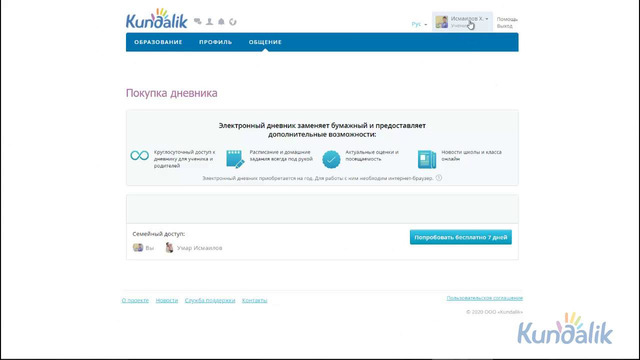Click the checkmark current grades icon
Viewport: 640px width, 360px height.
(x=331, y=159)
